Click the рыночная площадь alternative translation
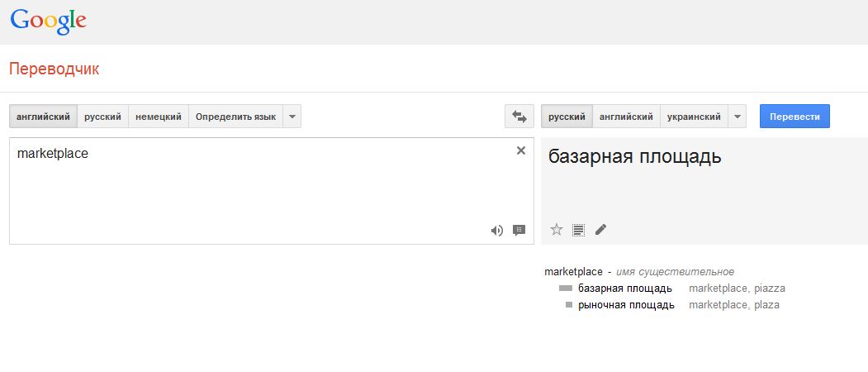 [x=626, y=305]
